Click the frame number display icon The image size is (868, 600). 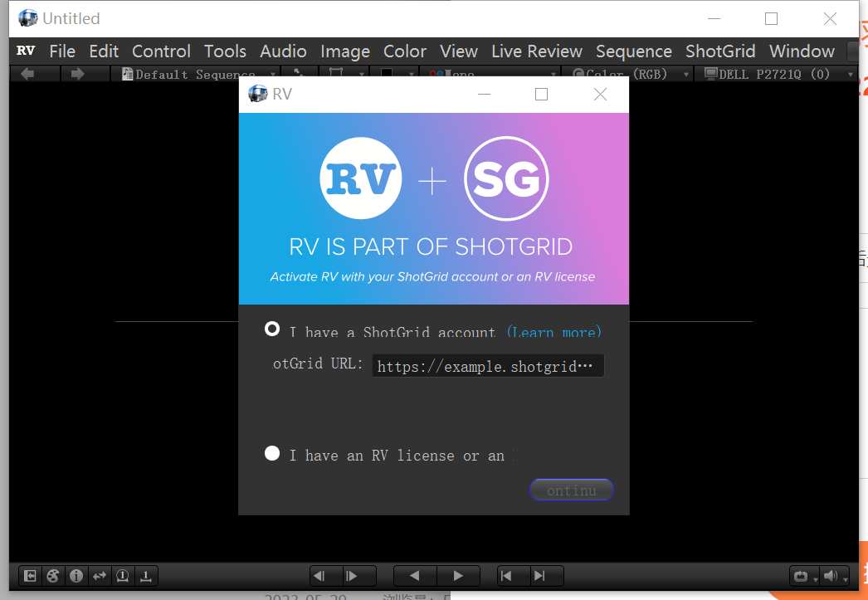pyautogui.click(x=123, y=575)
